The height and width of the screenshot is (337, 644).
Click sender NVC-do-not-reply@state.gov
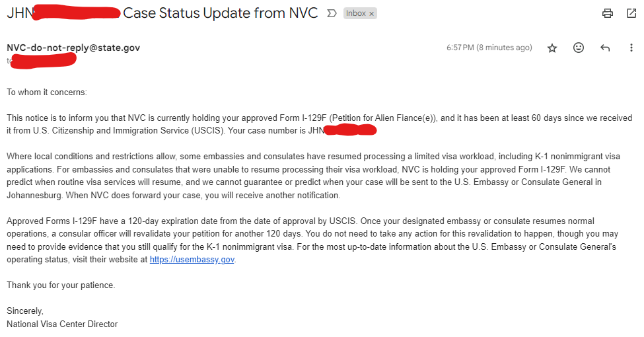click(73, 48)
